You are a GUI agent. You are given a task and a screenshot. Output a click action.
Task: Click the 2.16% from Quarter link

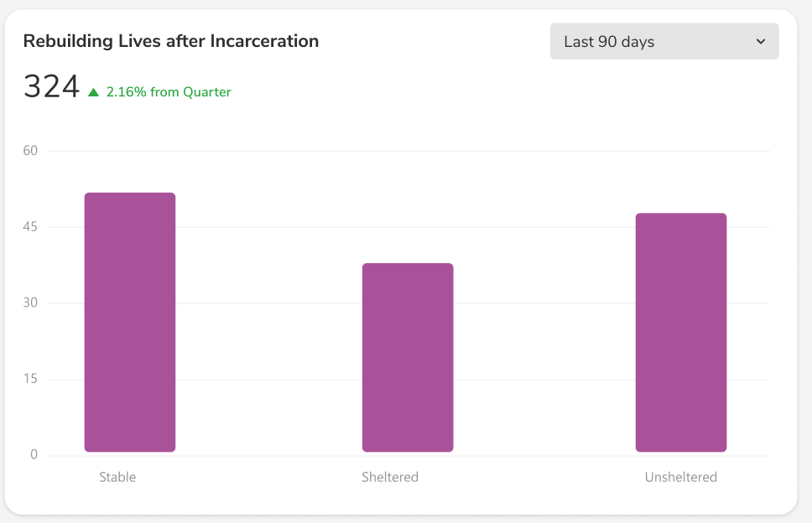pyautogui.click(x=168, y=92)
